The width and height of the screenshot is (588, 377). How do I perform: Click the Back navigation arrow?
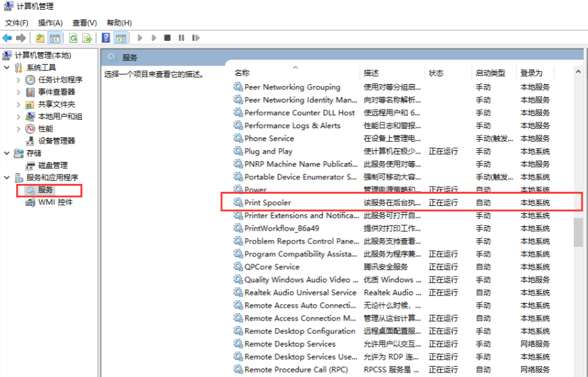[x=6, y=38]
